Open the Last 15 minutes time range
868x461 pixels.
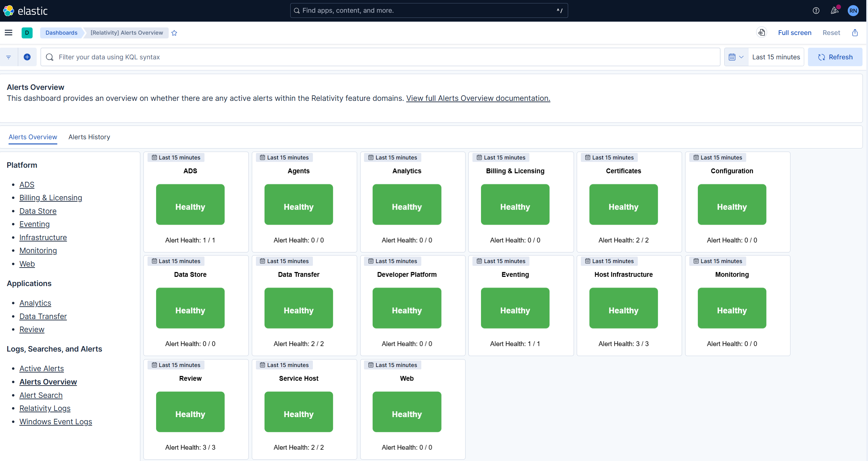tap(776, 57)
